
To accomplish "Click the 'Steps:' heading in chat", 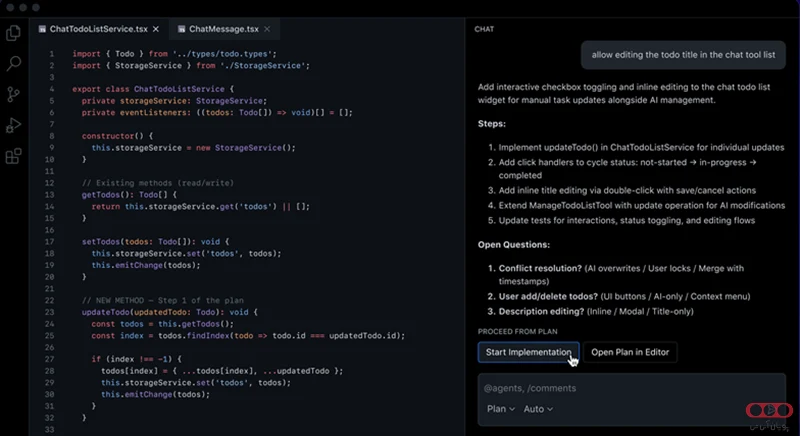I will coord(492,124).
